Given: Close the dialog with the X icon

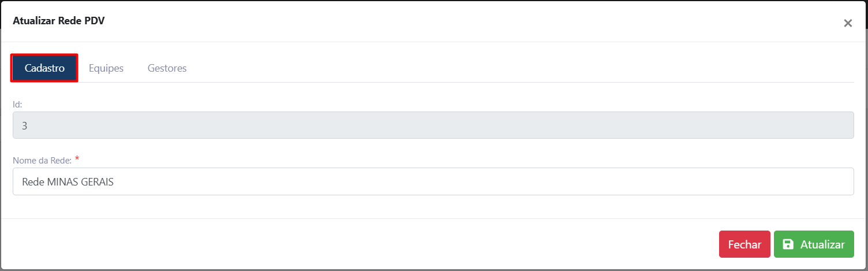Looking at the screenshot, I should coord(848,23).
